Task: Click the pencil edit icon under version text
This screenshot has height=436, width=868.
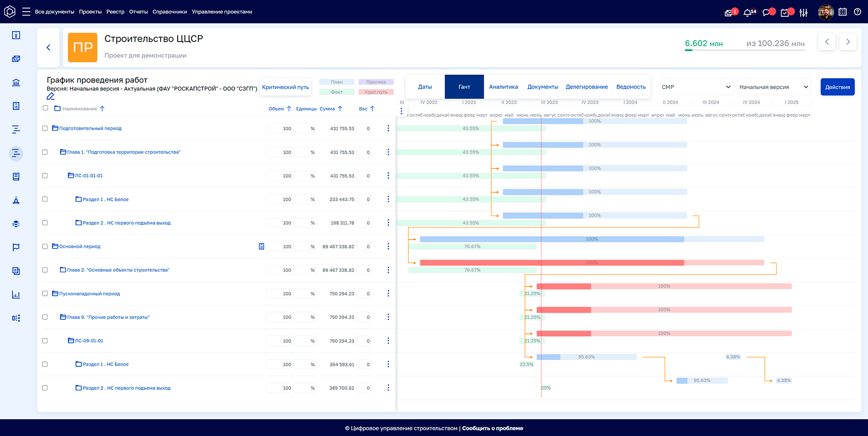Action: point(51,96)
